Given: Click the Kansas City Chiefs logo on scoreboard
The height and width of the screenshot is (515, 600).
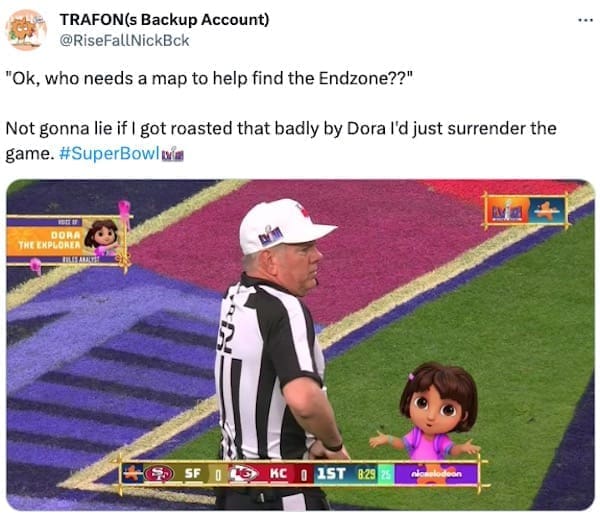Looking at the screenshot, I should tap(244, 474).
